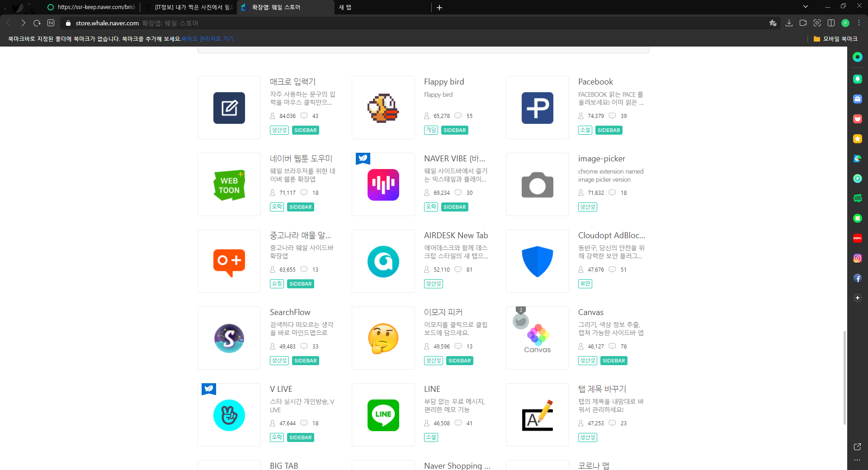Click the N site info icon

[x=51, y=23]
